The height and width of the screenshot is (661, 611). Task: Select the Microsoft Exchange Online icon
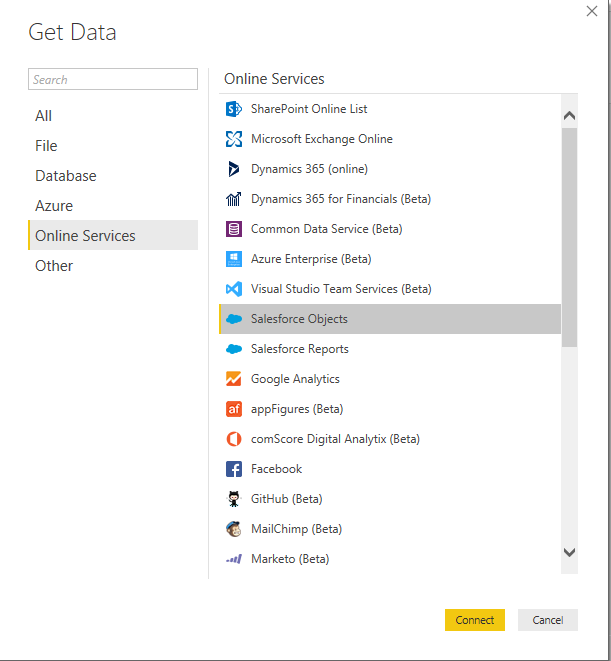pyautogui.click(x=234, y=139)
